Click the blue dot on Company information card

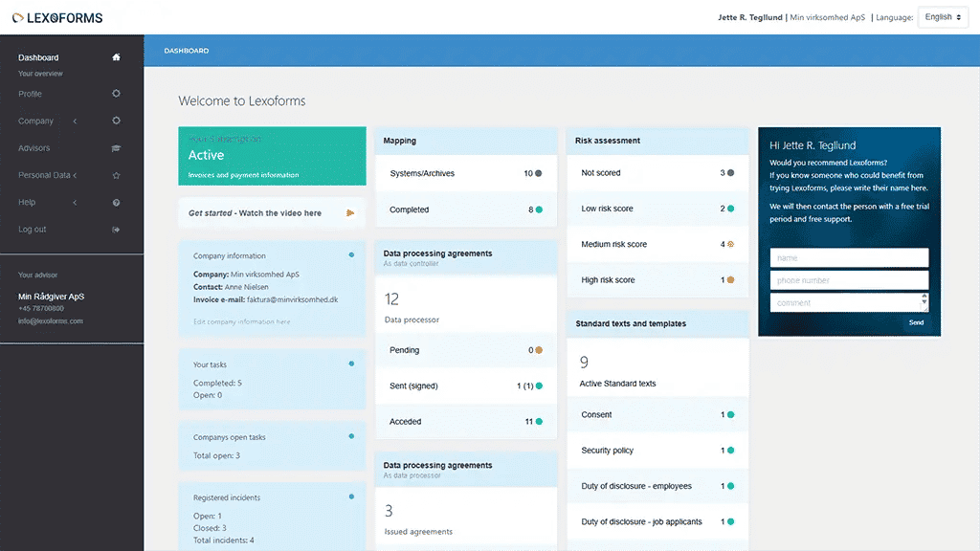351,254
